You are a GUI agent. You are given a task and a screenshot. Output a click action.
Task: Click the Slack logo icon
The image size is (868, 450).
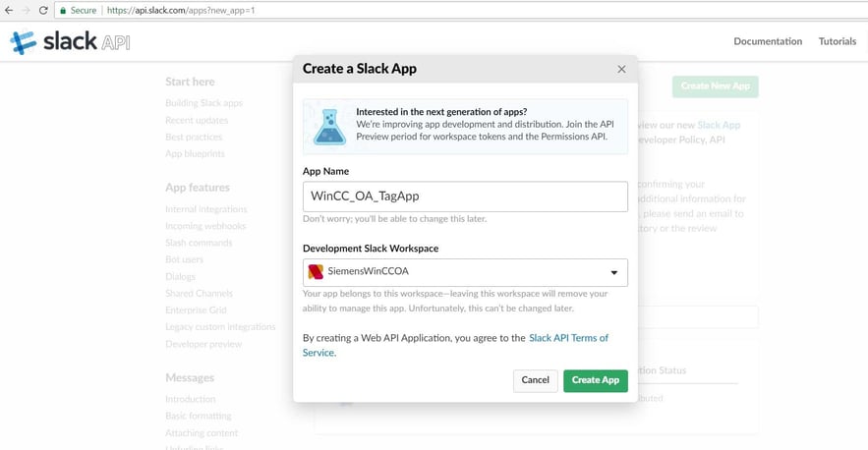(23, 42)
